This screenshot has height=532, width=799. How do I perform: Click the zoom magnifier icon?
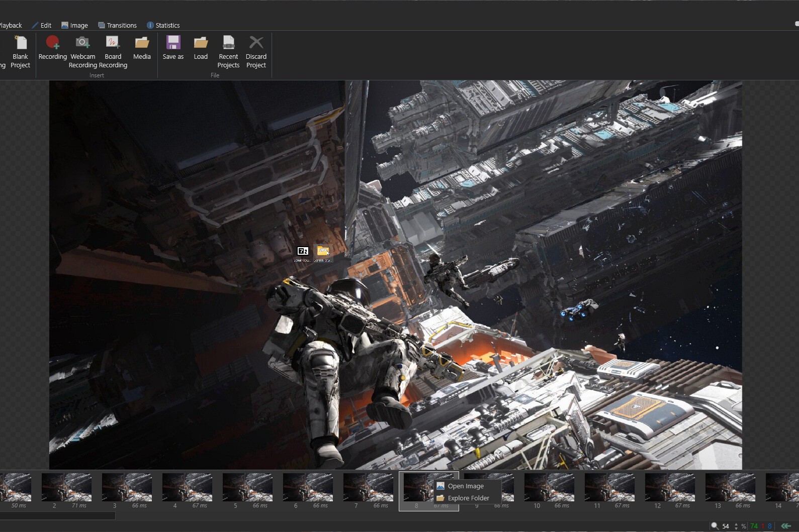coord(715,526)
